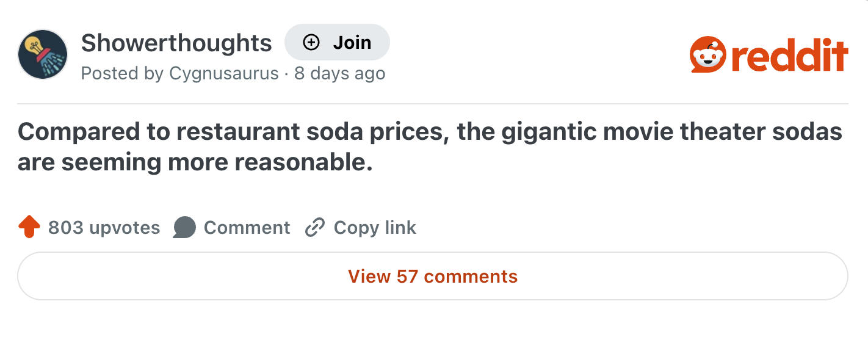Click the Reddit snoo mascot logo
Image resolution: width=868 pixels, height=359 pixels.
pyautogui.click(x=707, y=54)
